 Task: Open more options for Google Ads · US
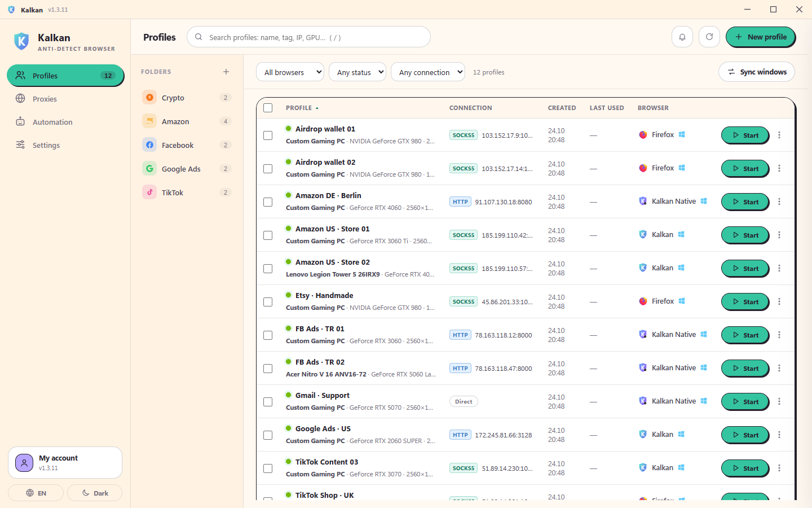pos(779,435)
